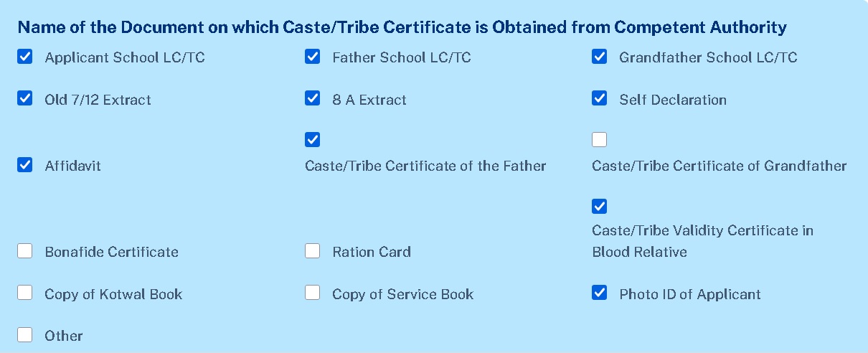Uncheck the Applicant School LC/TC checkbox
The image size is (868, 353).
click(x=25, y=57)
